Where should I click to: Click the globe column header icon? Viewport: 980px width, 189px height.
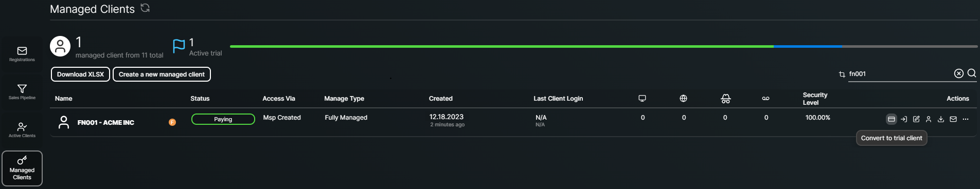click(683, 98)
